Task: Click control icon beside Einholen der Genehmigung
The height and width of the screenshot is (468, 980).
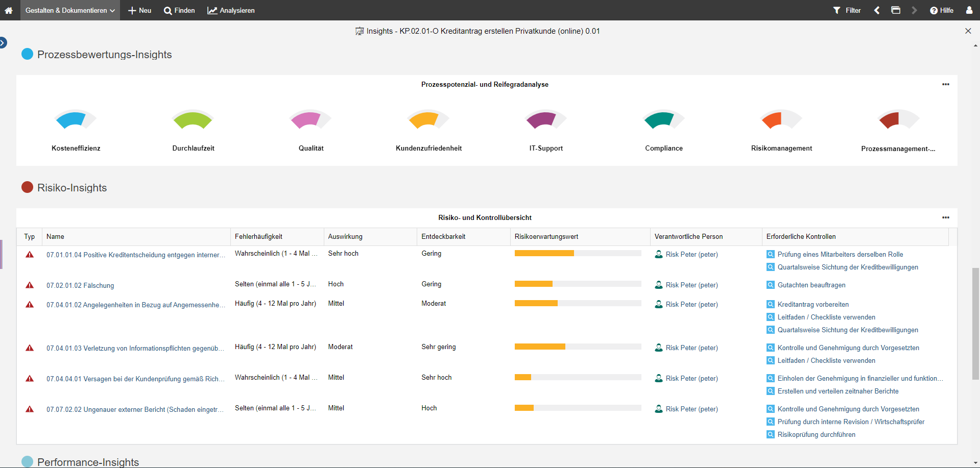Action: [771, 378]
